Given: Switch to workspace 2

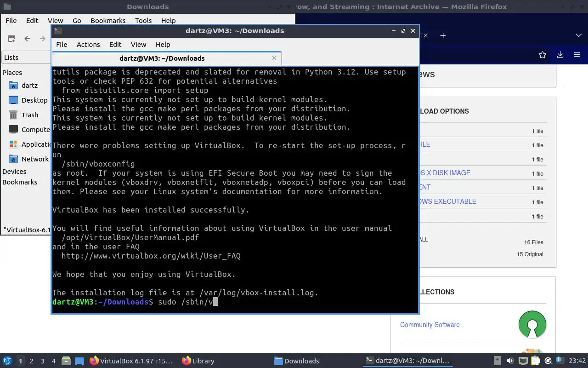Looking at the screenshot, I should tap(31, 361).
